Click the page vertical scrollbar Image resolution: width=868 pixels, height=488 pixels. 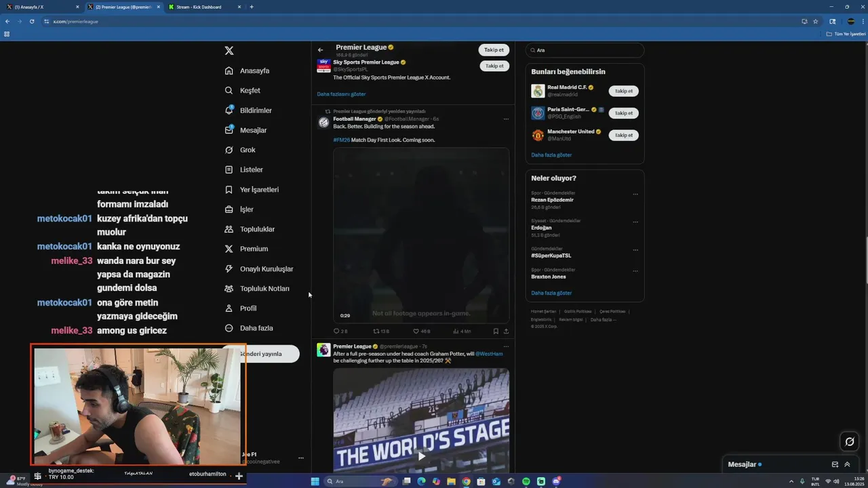click(x=865, y=259)
